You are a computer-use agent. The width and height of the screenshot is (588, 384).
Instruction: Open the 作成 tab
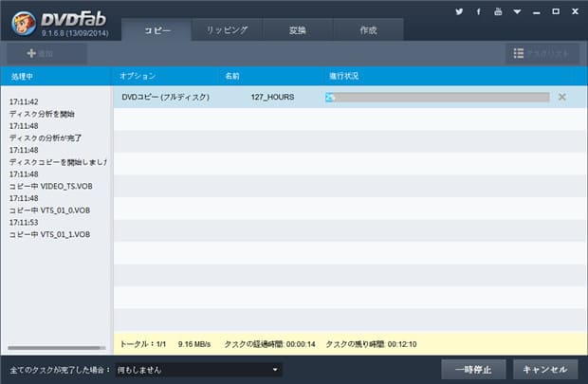pos(367,30)
